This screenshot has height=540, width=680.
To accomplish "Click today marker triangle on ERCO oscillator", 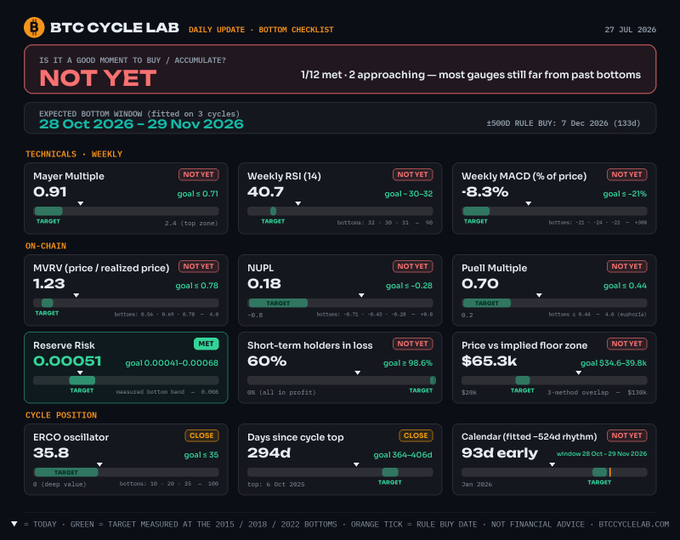I will pyautogui.click(x=100, y=464).
